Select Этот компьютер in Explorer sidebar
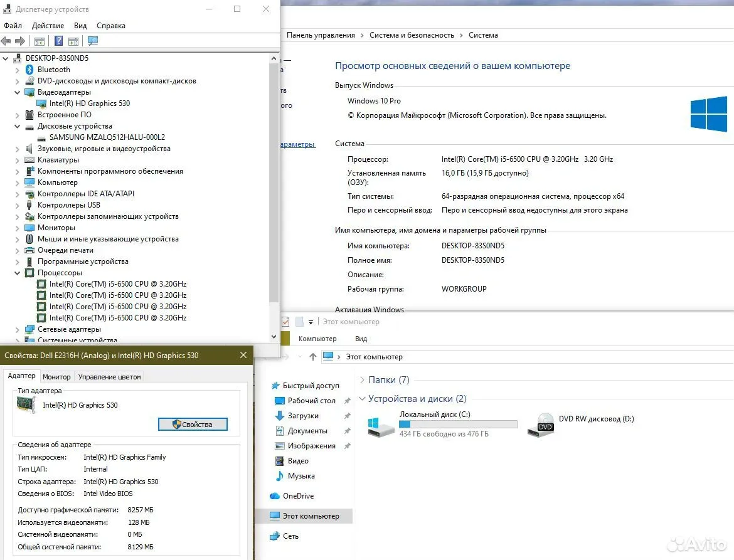This screenshot has width=734, height=560. point(311,516)
